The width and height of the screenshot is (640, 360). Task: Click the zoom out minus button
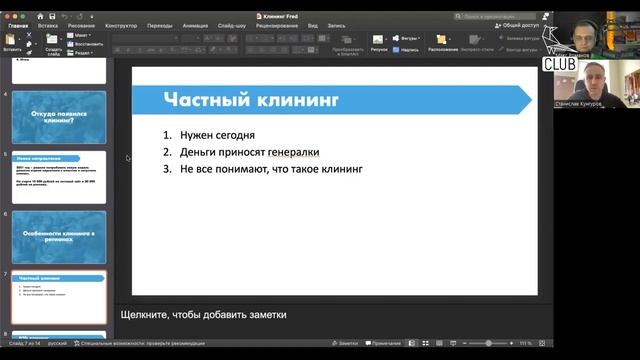[x=464, y=343]
